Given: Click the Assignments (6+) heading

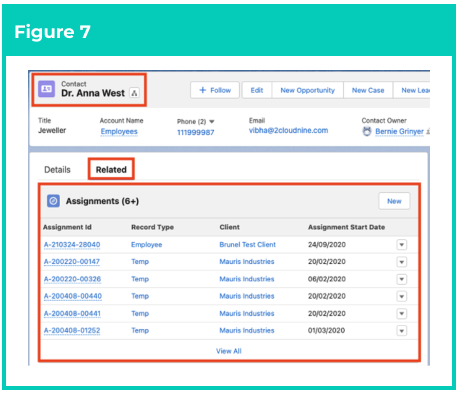Looking at the screenshot, I should pos(102,201).
